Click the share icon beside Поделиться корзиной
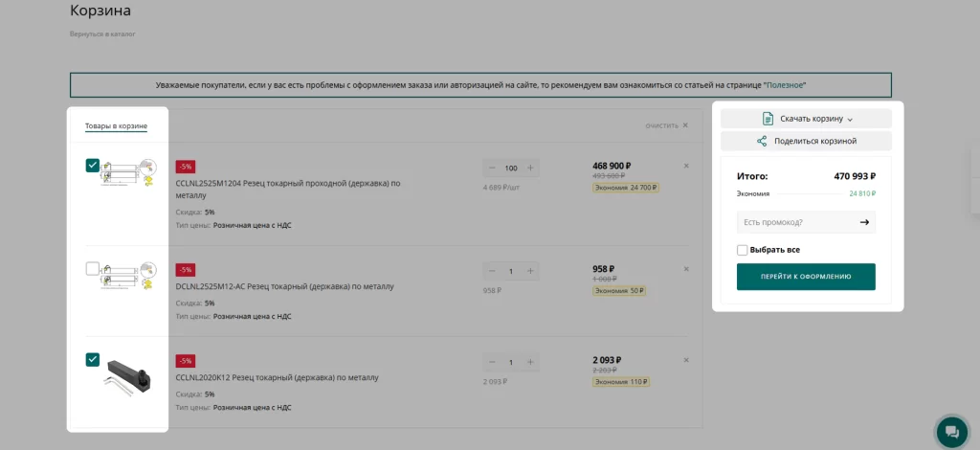This screenshot has height=450, width=980. point(762,142)
